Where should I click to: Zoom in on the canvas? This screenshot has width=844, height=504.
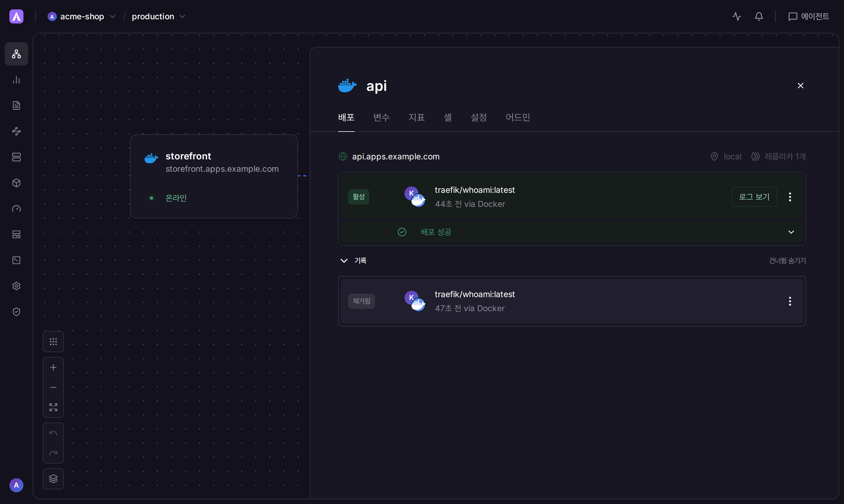(53, 367)
